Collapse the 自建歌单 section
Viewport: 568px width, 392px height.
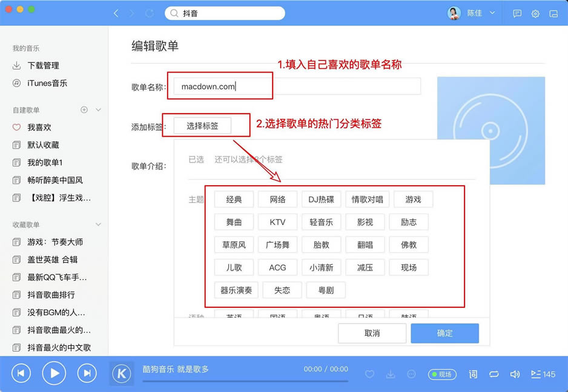[98, 109]
